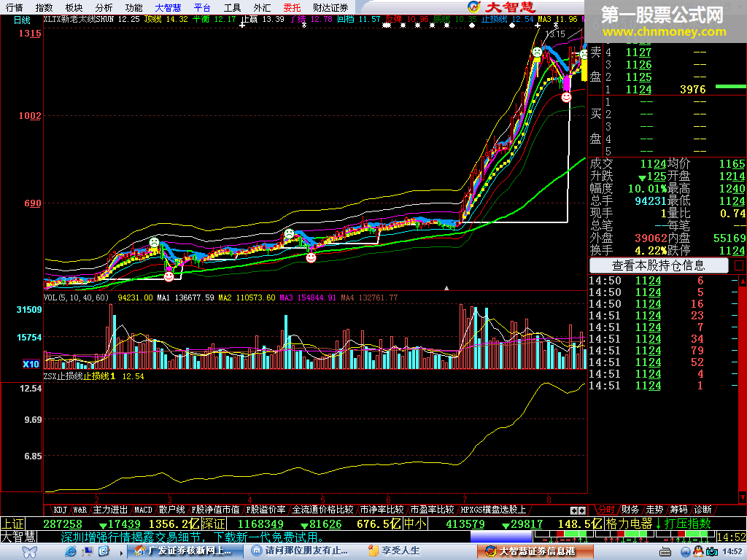Click the X10 volume scale label
The height and width of the screenshot is (560, 747).
pos(31,364)
